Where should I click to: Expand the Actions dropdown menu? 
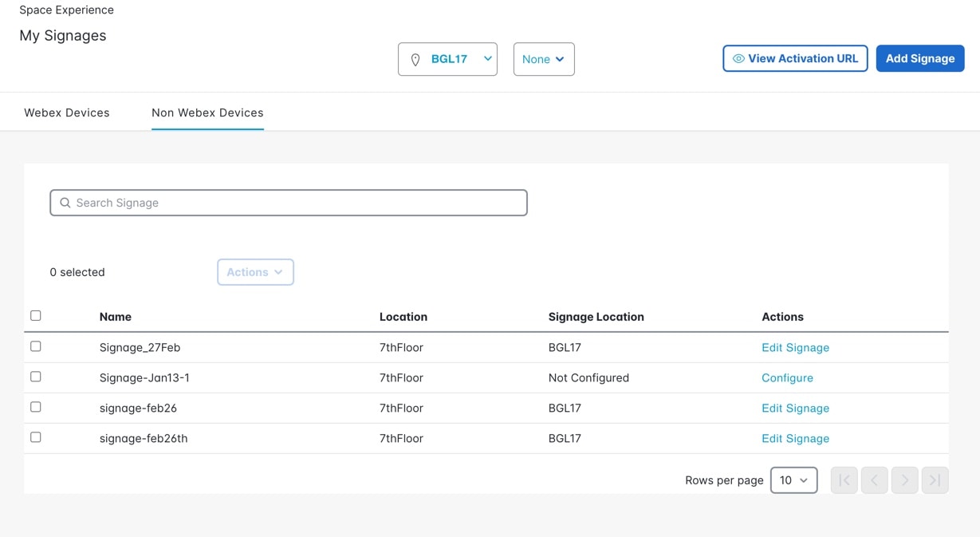pyautogui.click(x=255, y=272)
